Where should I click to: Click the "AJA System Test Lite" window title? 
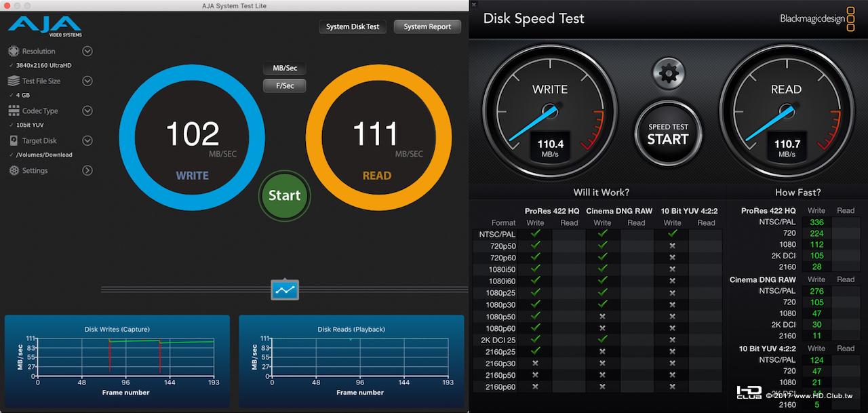235,6
